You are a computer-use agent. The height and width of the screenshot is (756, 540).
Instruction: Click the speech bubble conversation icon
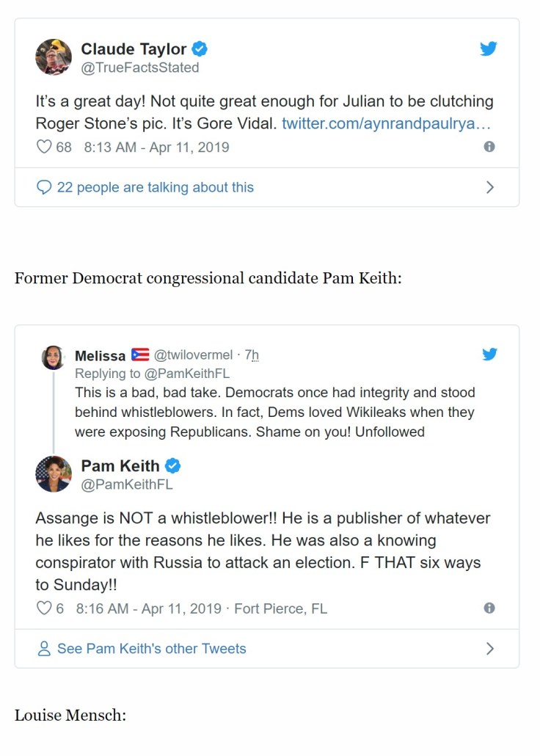tap(44, 187)
